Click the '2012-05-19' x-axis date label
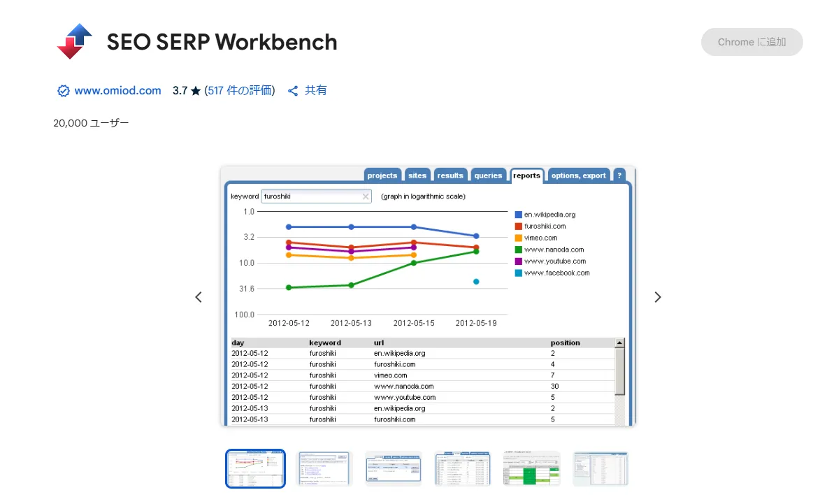The image size is (820, 504). 477,323
